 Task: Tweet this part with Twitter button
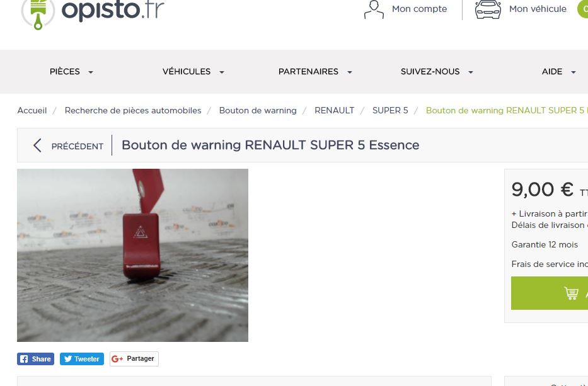point(82,359)
